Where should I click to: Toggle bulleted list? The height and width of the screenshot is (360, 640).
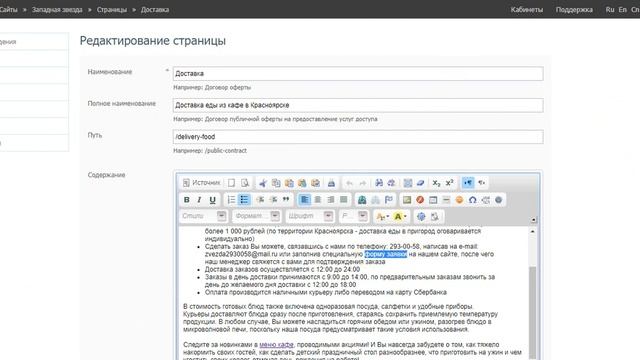[244, 200]
